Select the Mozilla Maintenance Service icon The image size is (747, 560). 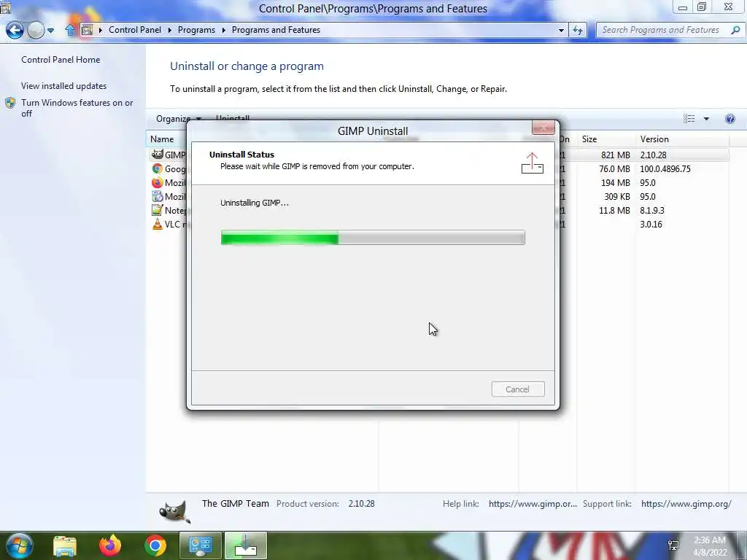point(158,196)
